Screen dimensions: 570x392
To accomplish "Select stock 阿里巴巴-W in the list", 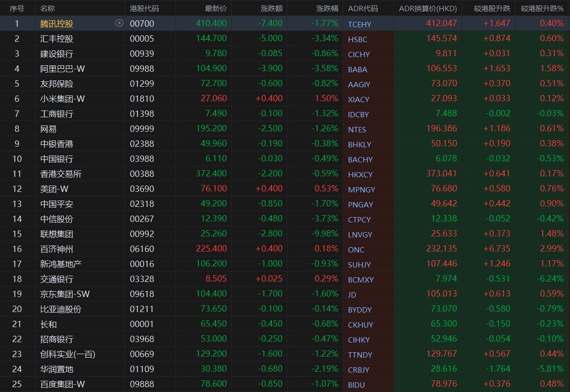I will (63, 69).
